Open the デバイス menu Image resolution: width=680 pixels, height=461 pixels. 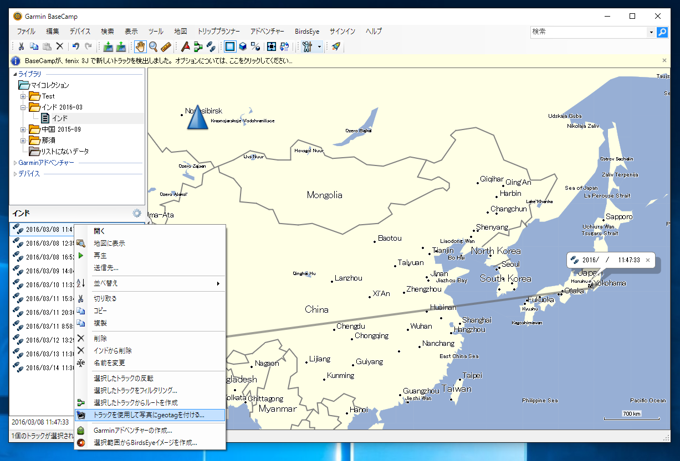pos(80,31)
